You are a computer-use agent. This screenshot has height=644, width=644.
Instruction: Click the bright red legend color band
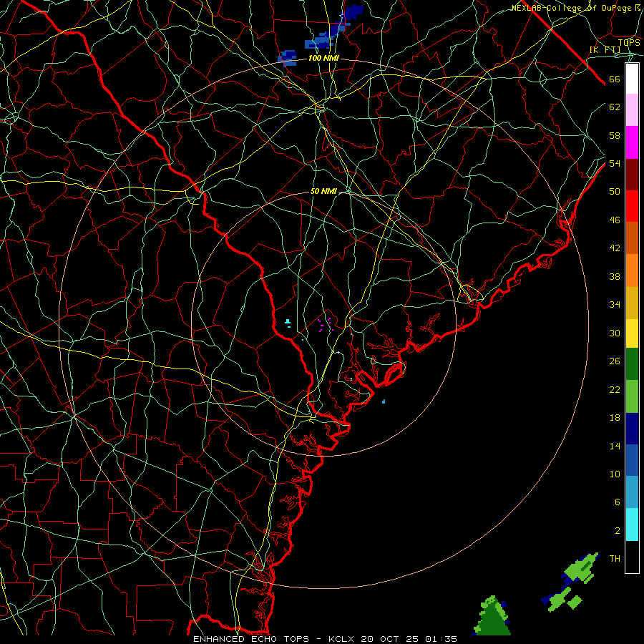632,206
